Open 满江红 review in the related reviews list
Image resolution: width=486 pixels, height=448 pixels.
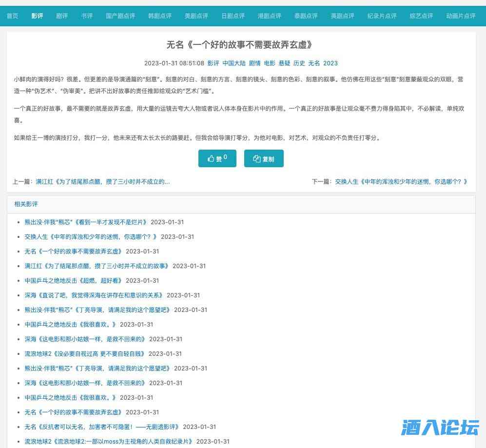(97, 266)
